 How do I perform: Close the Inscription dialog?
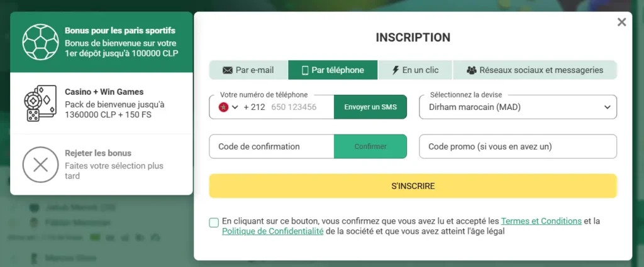[622, 22]
